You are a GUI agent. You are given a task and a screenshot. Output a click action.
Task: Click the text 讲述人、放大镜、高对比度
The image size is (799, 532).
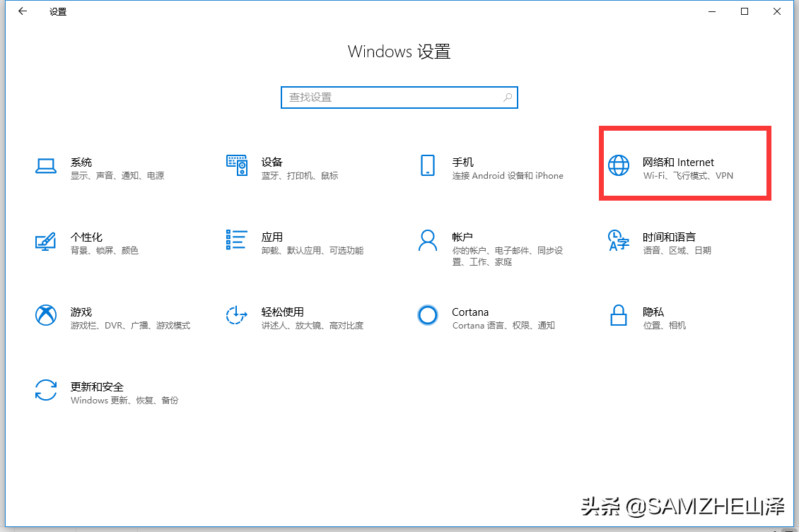click(x=313, y=325)
